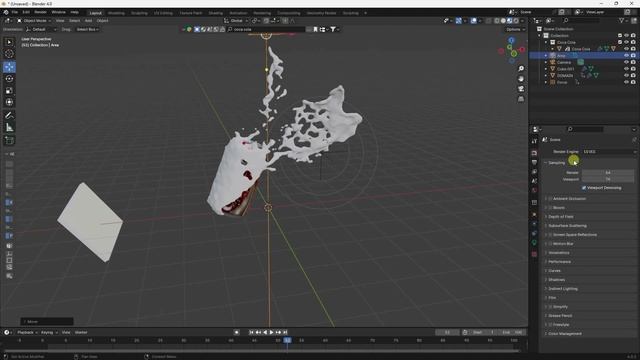Open the Object Data properties tab icon
This screenshot has height=360, width=640.
tap(534, 243)
